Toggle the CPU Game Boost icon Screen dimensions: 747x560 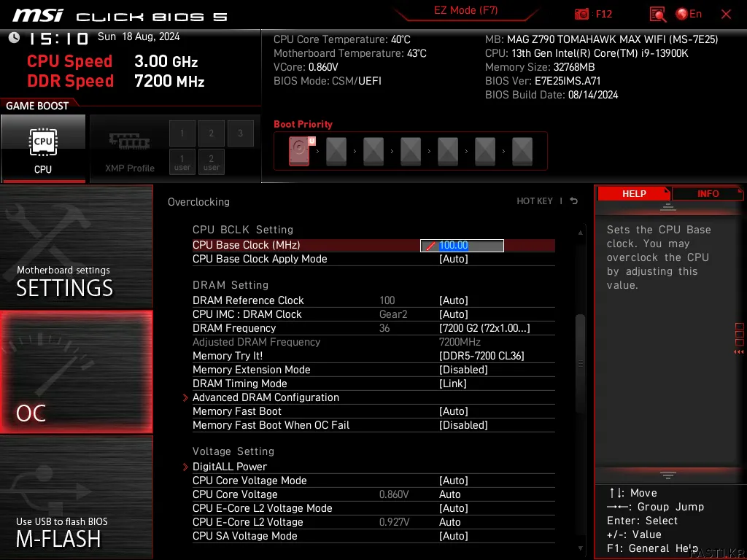[43, 149]
